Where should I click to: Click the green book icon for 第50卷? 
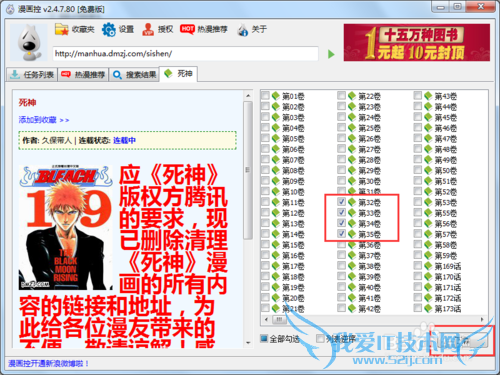pos(428,170)
